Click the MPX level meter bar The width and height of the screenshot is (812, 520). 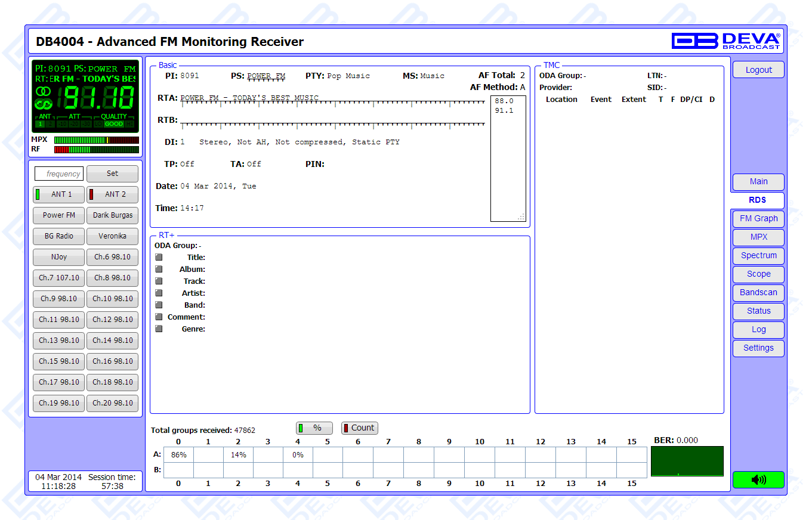click(x=96, y=140)
